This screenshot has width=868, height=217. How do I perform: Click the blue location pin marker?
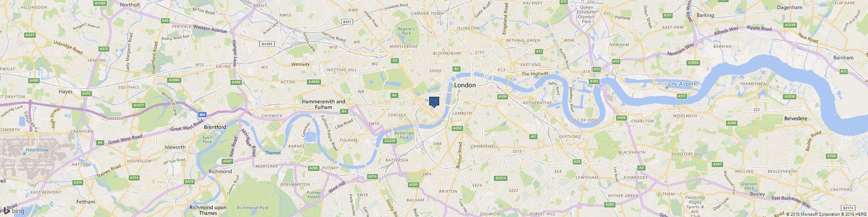434,102
